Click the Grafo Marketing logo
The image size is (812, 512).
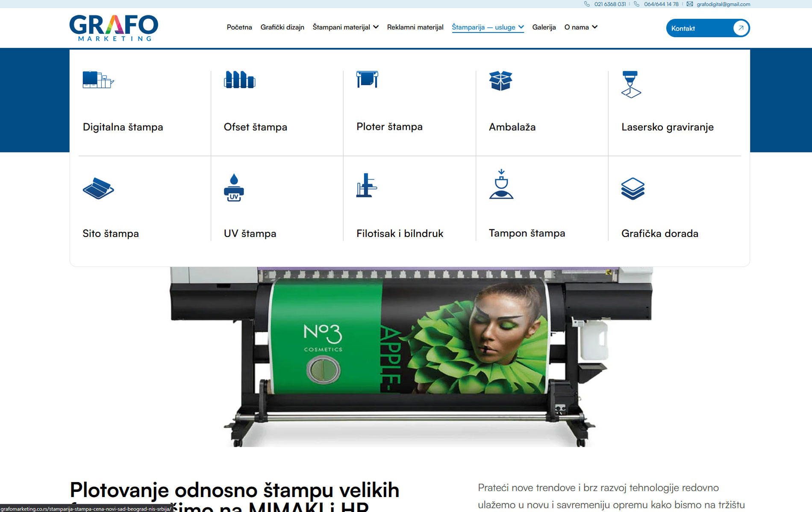point(114,28)
